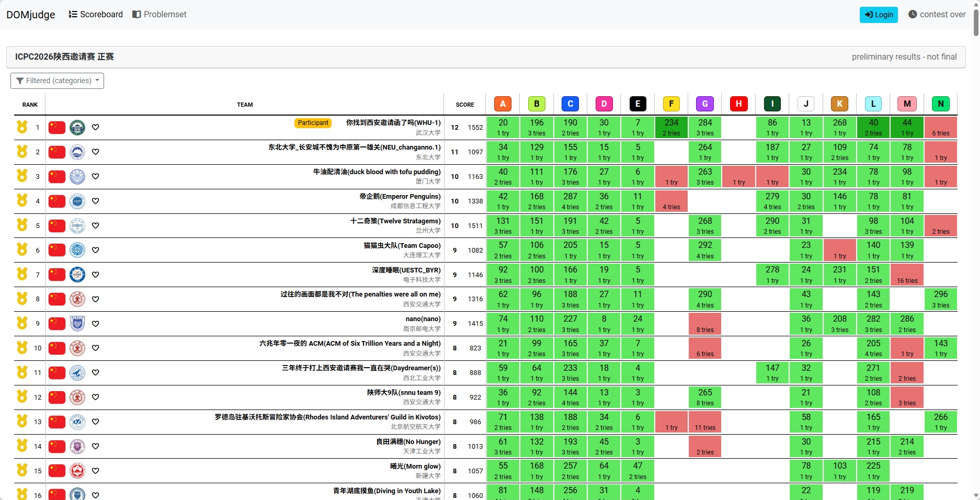The height and width of the screenshot is (500, 980).
Task: Toggle heart for nano(nano) team
Action: pyautogui.click(x=95, y=324)
